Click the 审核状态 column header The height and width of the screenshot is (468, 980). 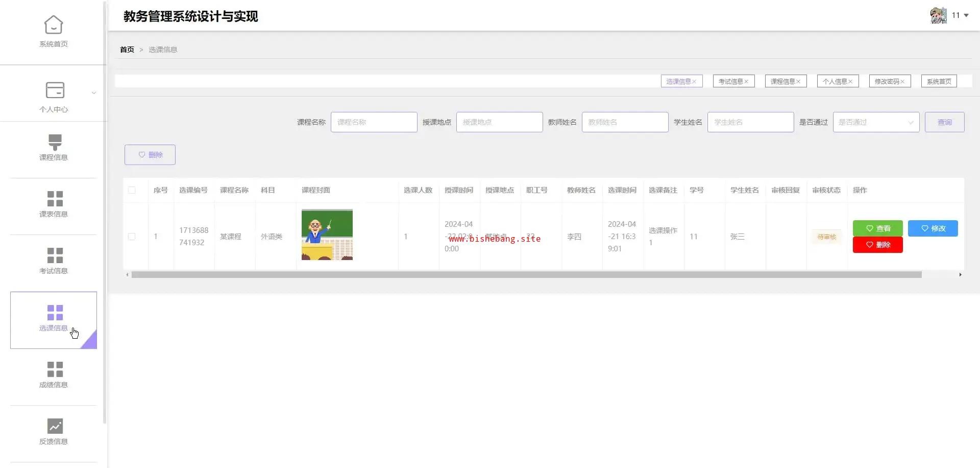(x=826, y=190)
